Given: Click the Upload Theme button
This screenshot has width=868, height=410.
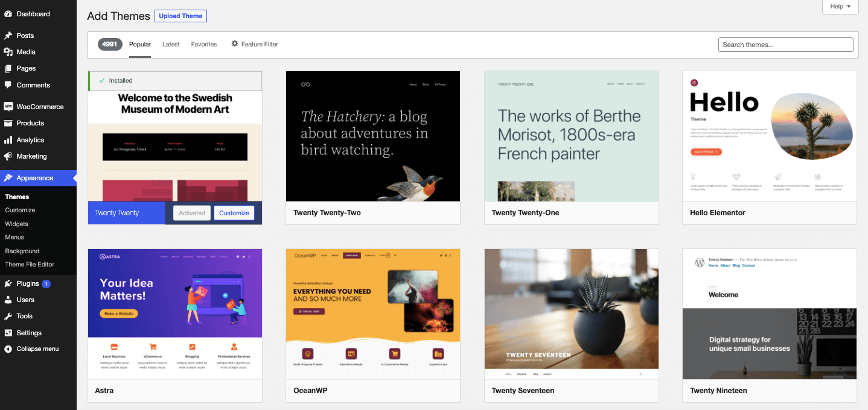Looking at the screenshot, I should click(180, 16).
